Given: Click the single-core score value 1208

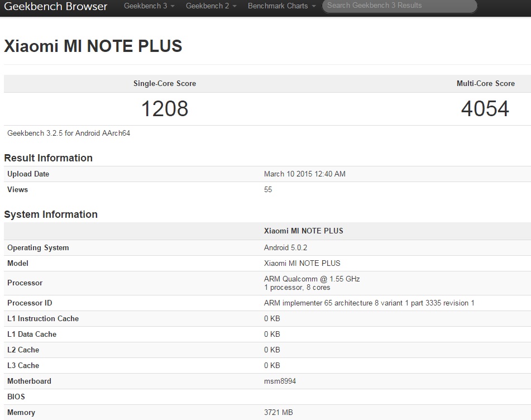Looking at the screenshot, I should point(165,109).
